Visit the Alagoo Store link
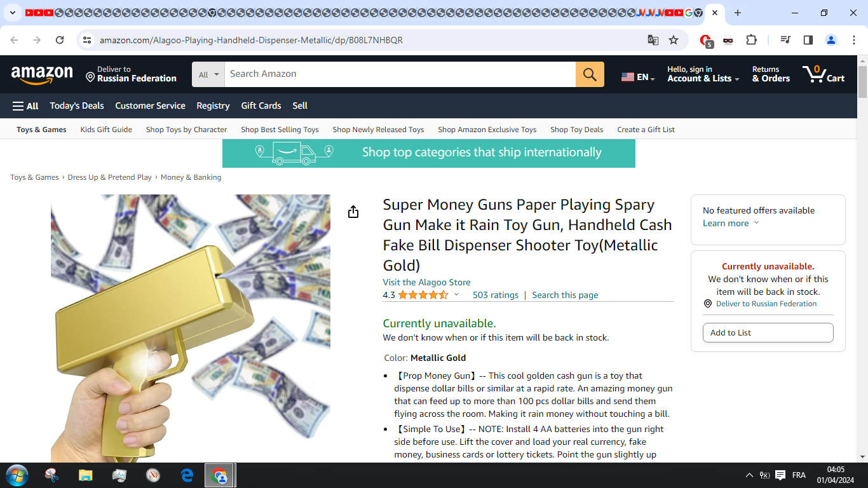The width and height of the screenshot is (868, 488). [x=426, y=282]
